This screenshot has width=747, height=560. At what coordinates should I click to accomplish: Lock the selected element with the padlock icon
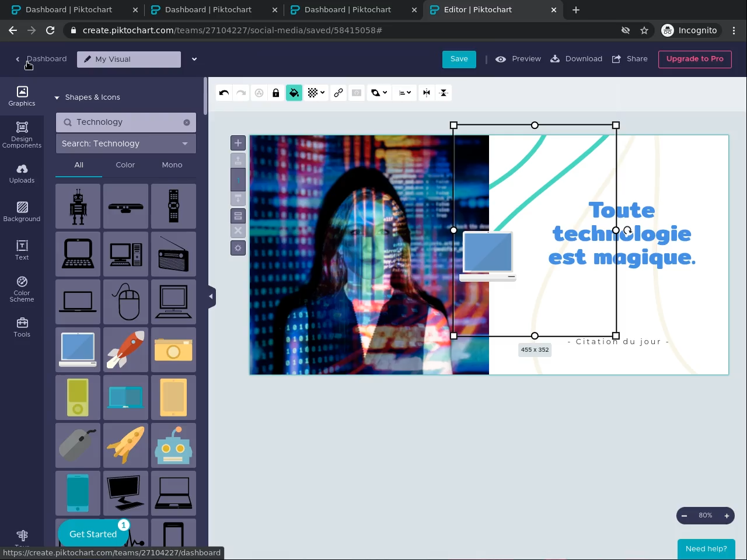(276, 93)
